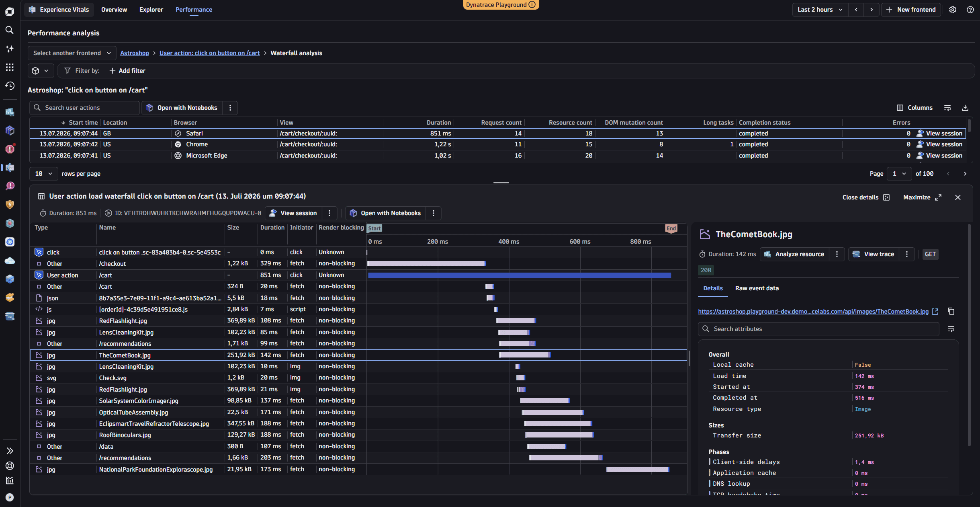Image resolution: width=980 pixels, height=507 pixels.
Task: Select the Check.svg waterfall row
Action: 358,378
